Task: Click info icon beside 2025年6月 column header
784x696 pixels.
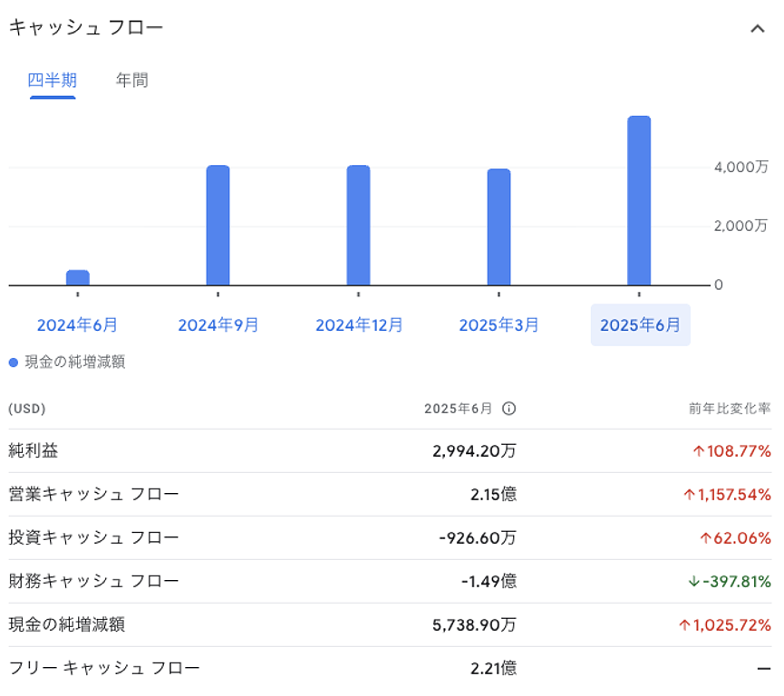Action: 509,409
